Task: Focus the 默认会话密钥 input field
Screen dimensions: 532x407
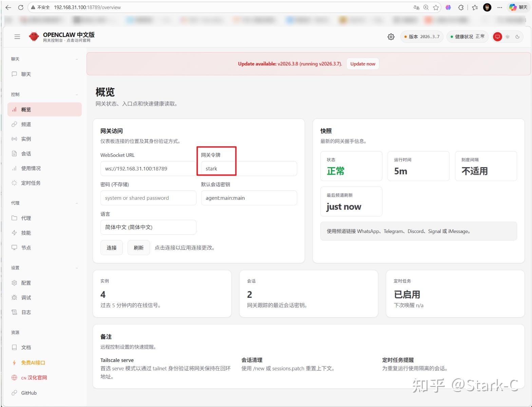Action: (x=249, y=198)
